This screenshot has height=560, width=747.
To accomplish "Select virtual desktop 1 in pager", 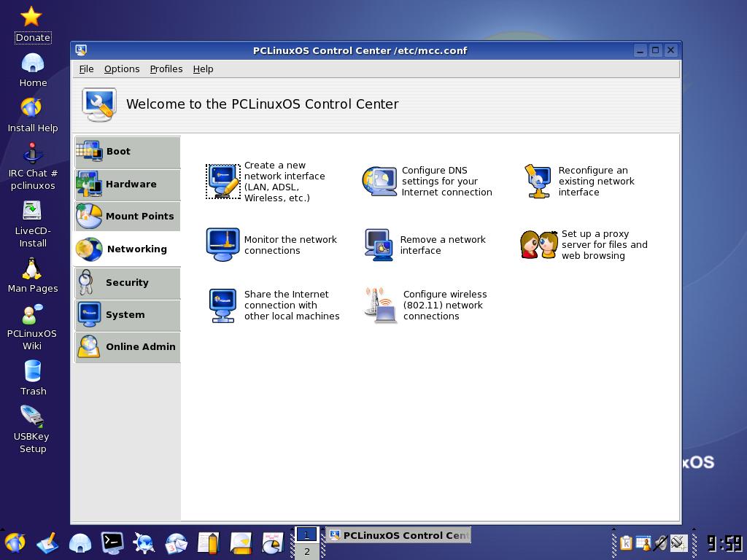I will tap(307, 535).
